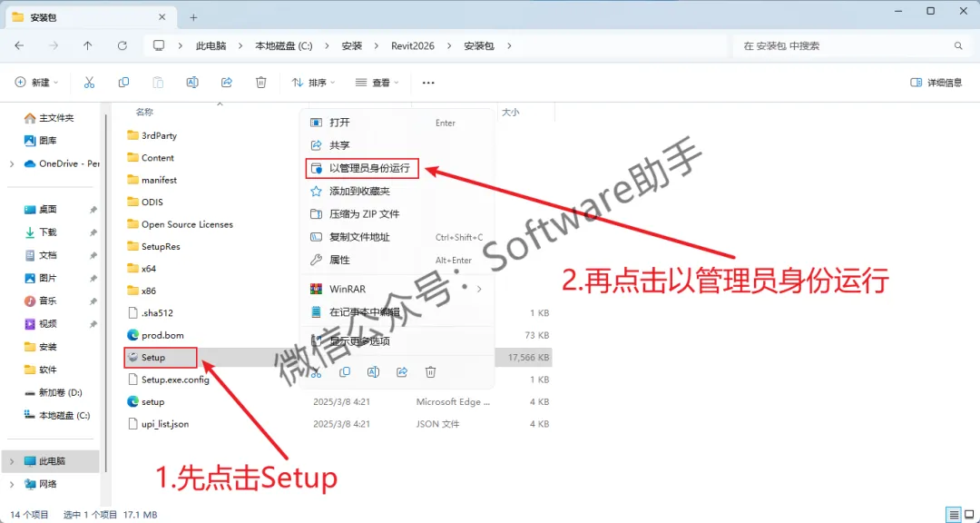Go back with the left arrow

point(19,45)
